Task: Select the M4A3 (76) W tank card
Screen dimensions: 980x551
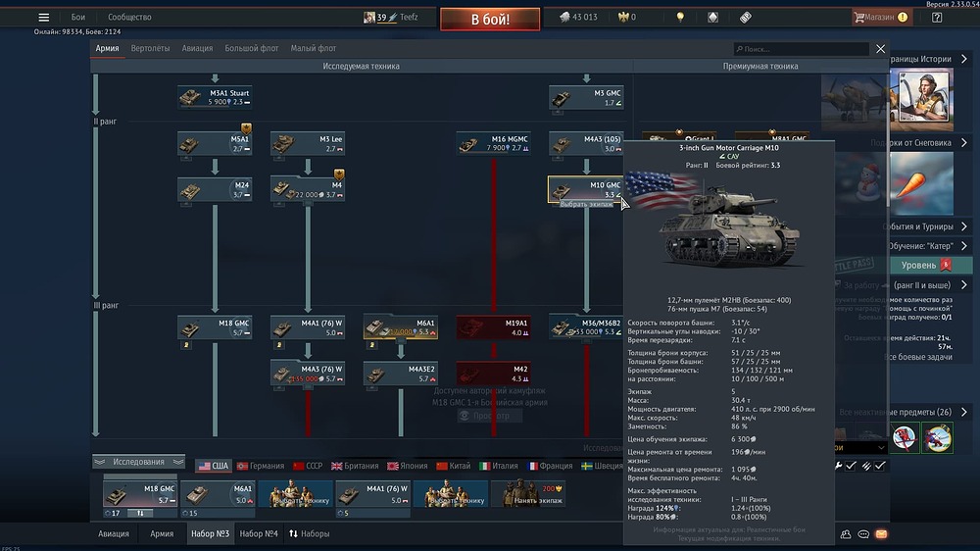Action: tap(307, 374)
